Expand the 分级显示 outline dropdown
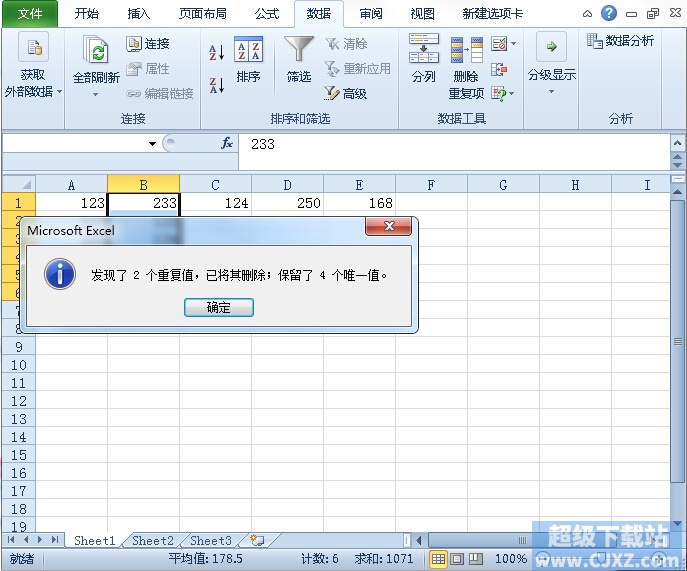Image resolution: width=687 pixels, height=571 pixels. point(551,92)
